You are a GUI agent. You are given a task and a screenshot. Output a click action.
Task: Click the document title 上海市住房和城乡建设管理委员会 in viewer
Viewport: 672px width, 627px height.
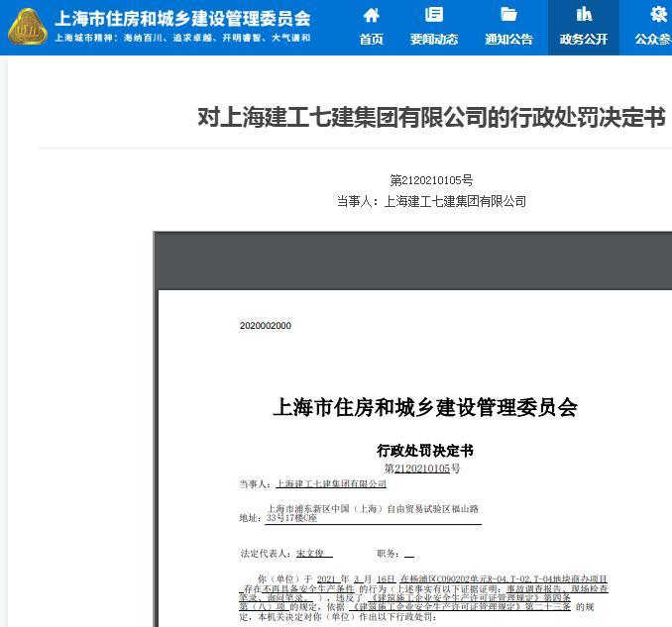click(425, 407)
